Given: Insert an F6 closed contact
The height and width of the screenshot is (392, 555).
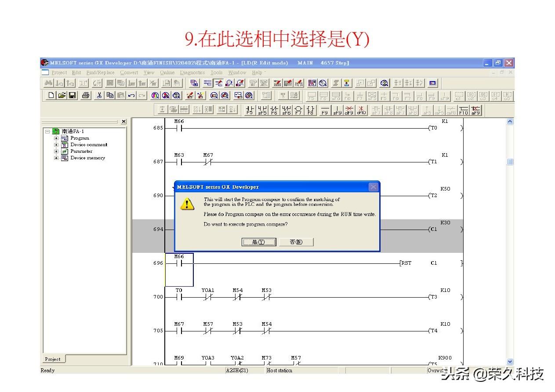Looking at the screenshot, I should point(274,110).
